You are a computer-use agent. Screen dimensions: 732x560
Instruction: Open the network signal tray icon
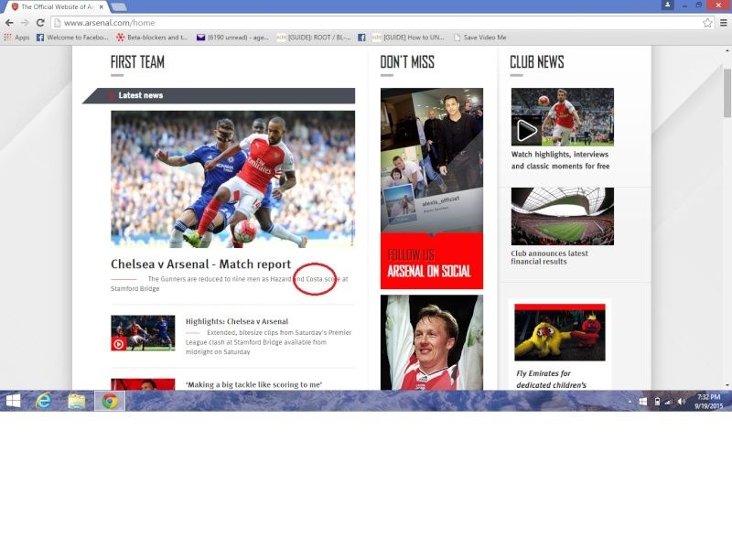pyautogui.click(x=669, y=402)
